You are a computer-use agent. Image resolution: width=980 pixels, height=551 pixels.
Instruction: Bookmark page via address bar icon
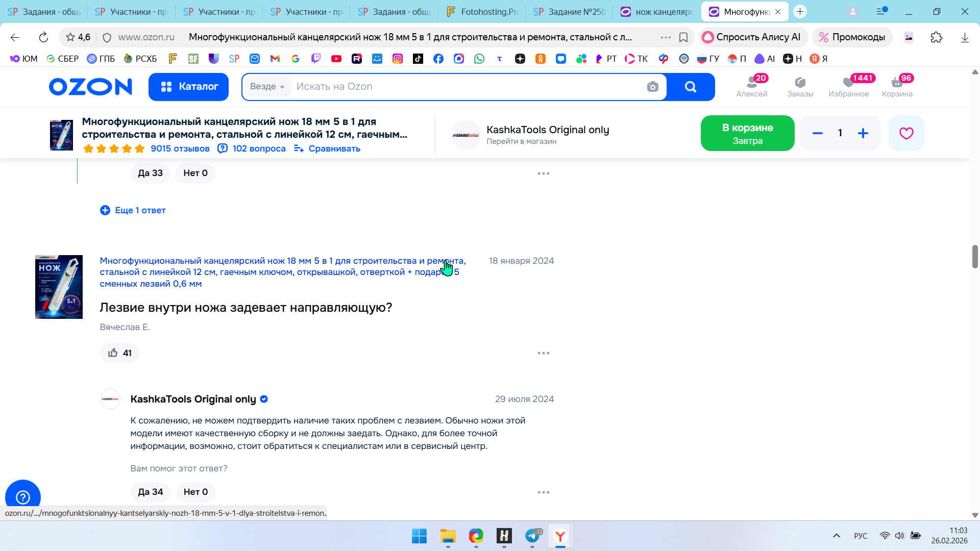683,37
